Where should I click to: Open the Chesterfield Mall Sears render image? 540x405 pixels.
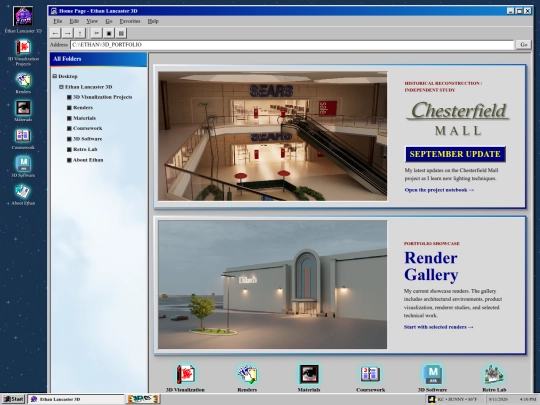pyautogui.click(x=272, y=136)
